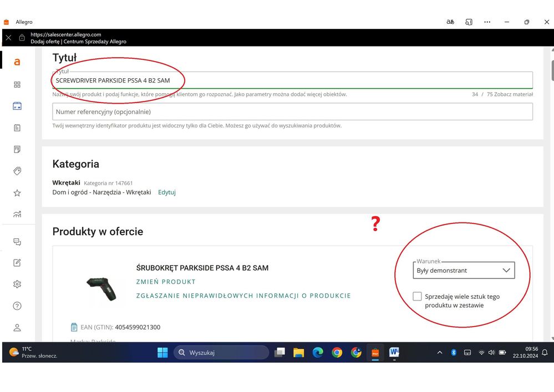This screenshot has width=554, height=392.
Task: Open the star ratings icon in sidebar
Action: click(x=17, y=193)
